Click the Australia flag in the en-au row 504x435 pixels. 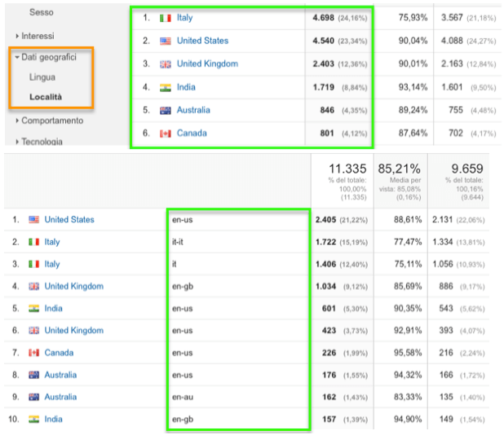pos(33,397)
